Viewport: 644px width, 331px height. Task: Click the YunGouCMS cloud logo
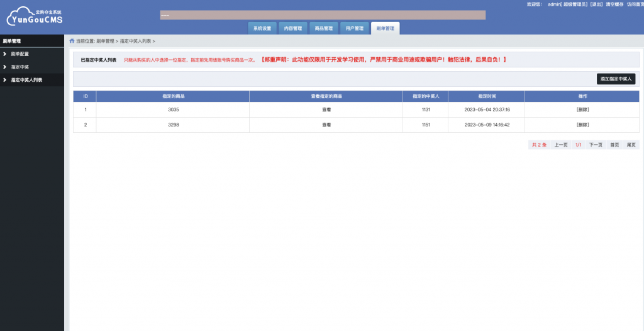point(35,16)
